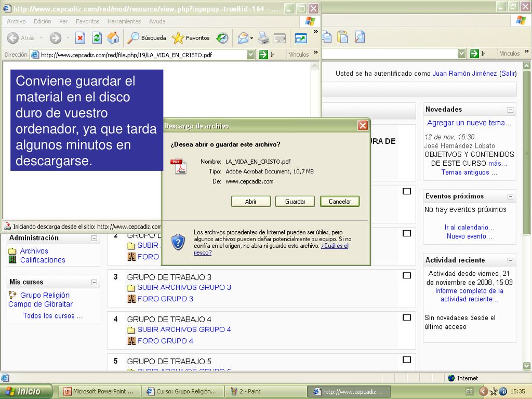Switch to Curso: Grupo Religión taskbar item
532x399 pixels.
(183, 391)
